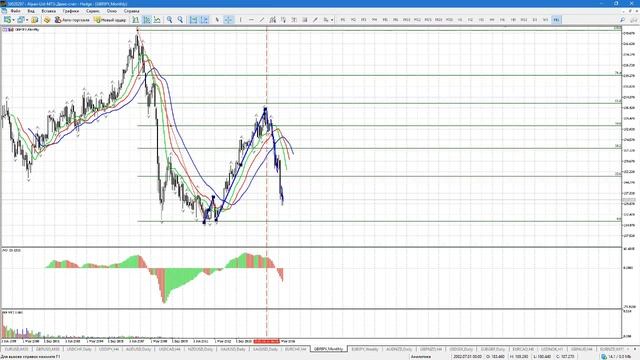Viewport: 640px width, 360px height.
Task: Select the pencil shapes drawing tool
Action: coord(315,20)
